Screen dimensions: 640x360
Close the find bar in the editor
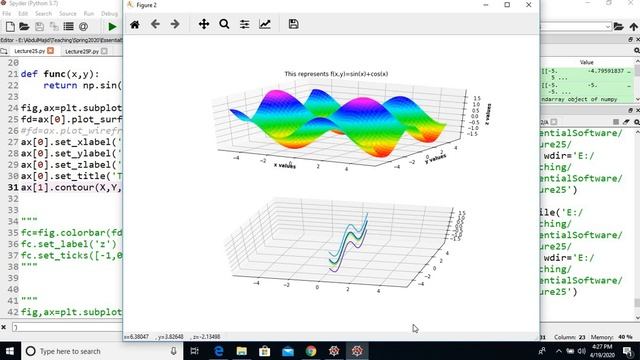[3, 327]
